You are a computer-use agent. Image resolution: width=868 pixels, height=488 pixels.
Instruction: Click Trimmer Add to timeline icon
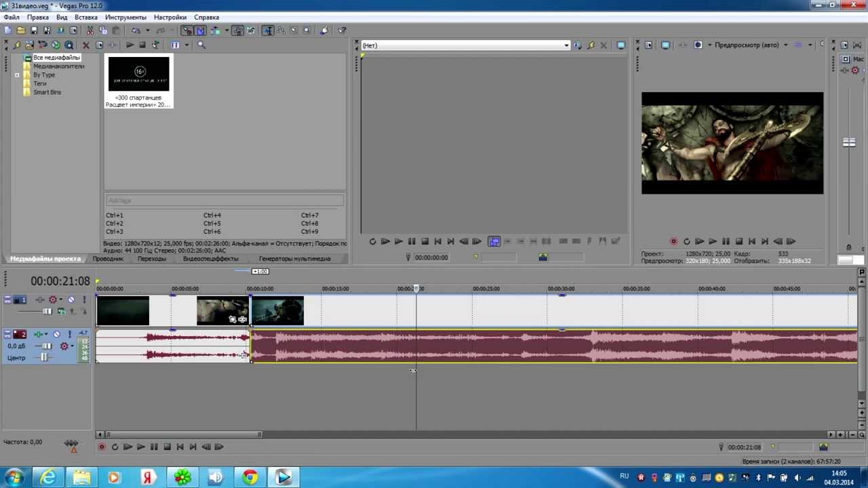tap(508, 241)
